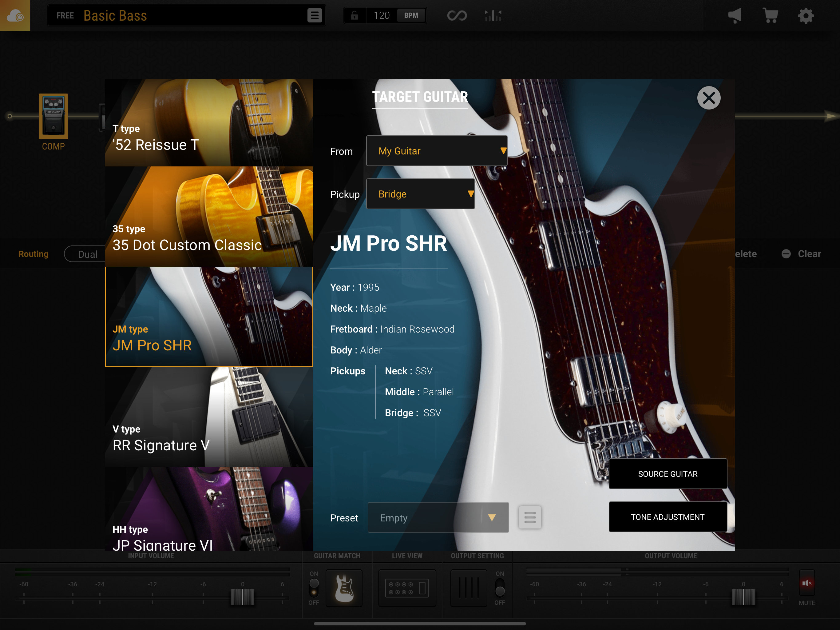Open the From 'My Guitar' dropdown
This screenshot has width=840, height=630.
click(436, 151)
